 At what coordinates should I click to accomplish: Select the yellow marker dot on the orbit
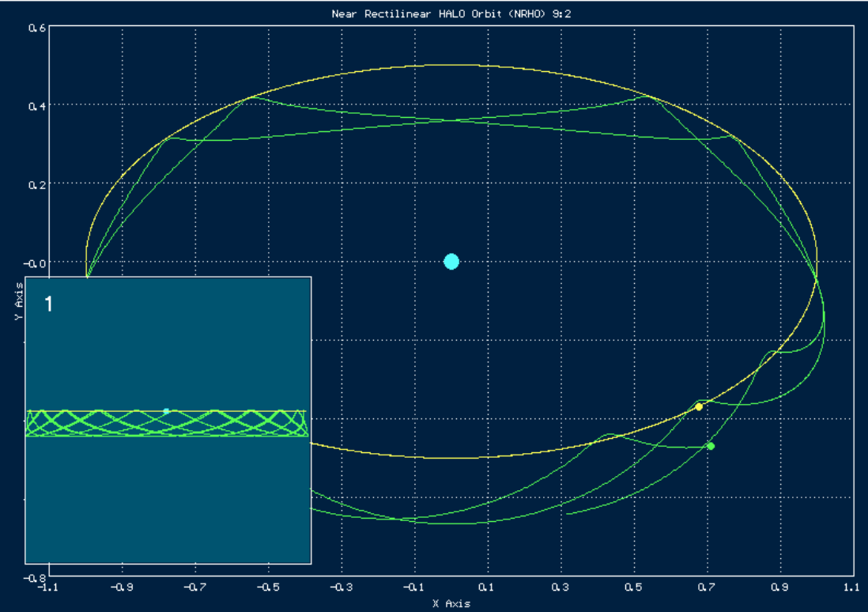699,406
